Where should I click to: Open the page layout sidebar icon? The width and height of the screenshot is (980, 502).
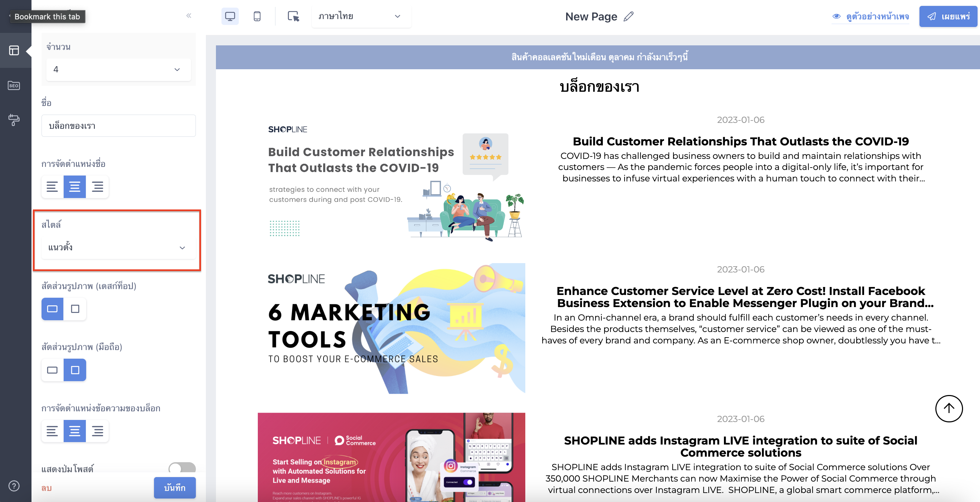pos(14,50)
